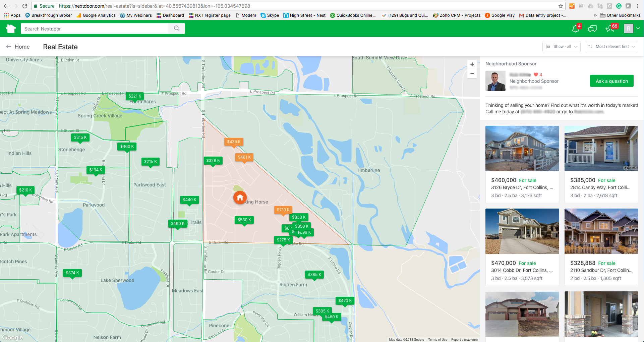Open the $385,000 Canby Way listing photo
The height and width of the screenshot is (342, 644).
tap(601, 149)
